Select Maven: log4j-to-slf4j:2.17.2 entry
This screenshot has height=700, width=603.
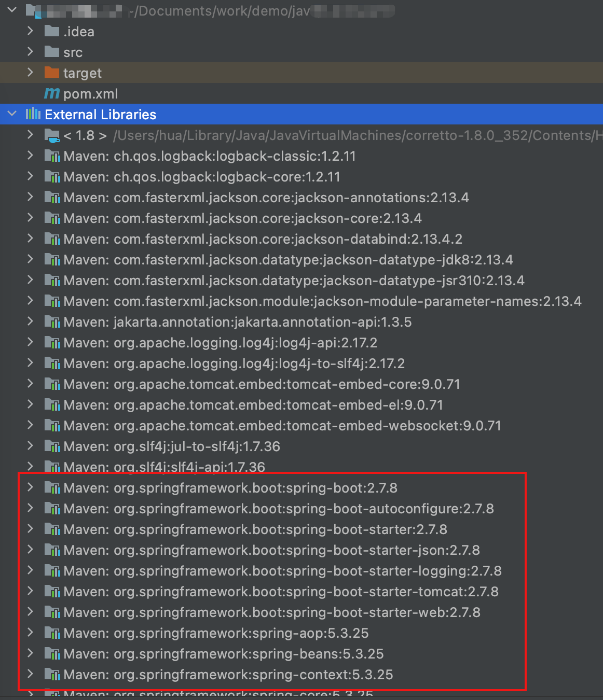(x=234, y=363)
